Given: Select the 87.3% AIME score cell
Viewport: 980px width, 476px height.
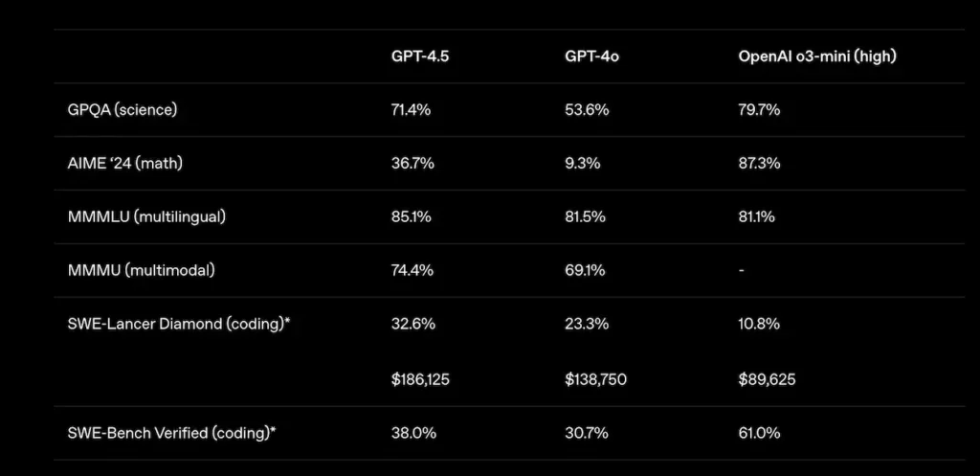Looking at the screenshot, I should (x=760, y=164).
